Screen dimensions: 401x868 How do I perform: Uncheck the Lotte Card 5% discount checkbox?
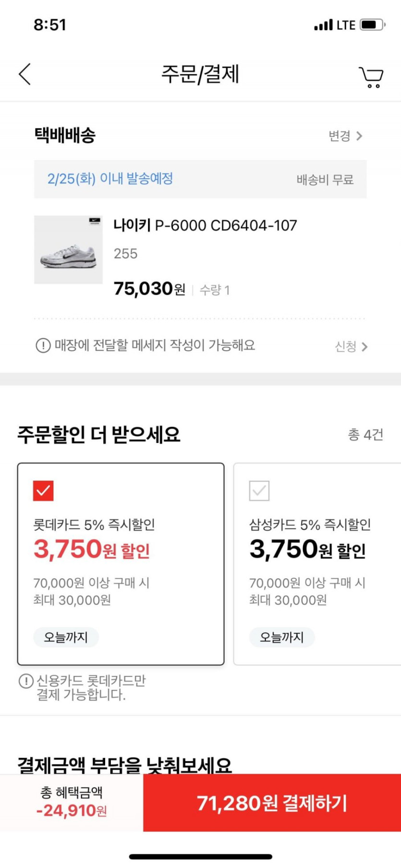tap(43, 491)
